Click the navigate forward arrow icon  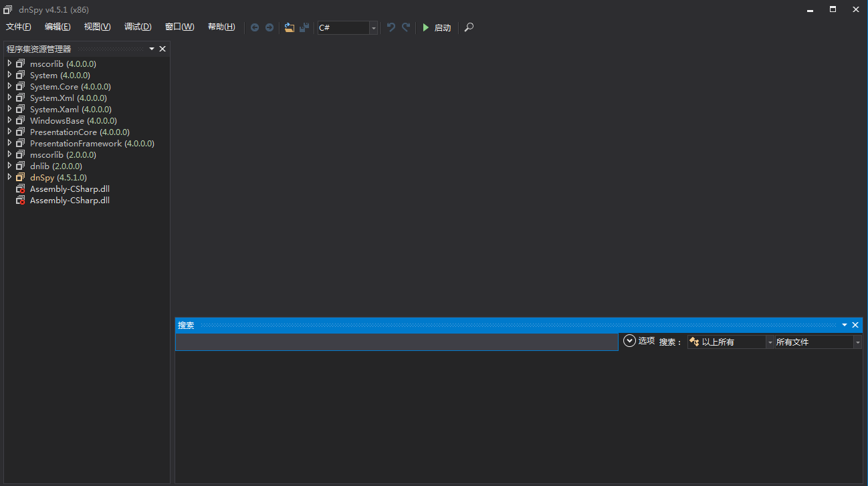pyautogui.click(x=269, y=27)
